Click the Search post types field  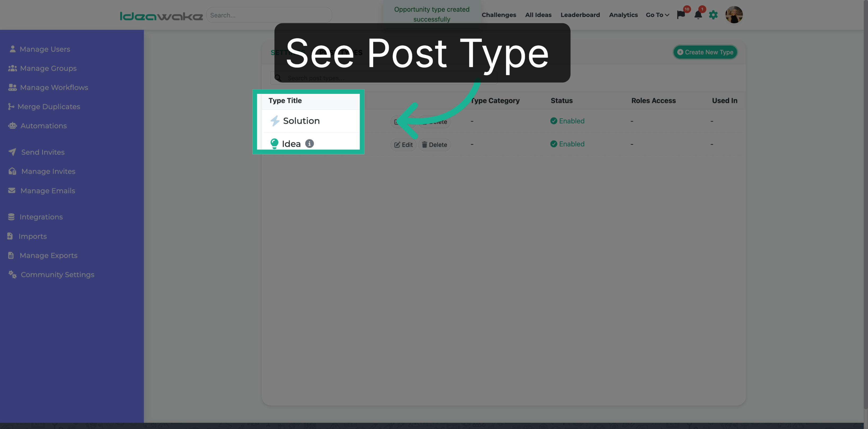(384, 78)
